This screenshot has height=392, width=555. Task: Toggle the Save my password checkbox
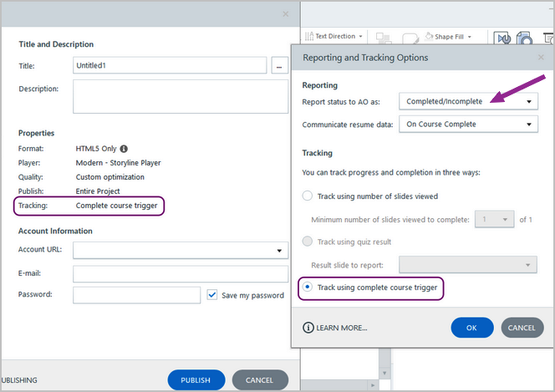tap(212, 295)
